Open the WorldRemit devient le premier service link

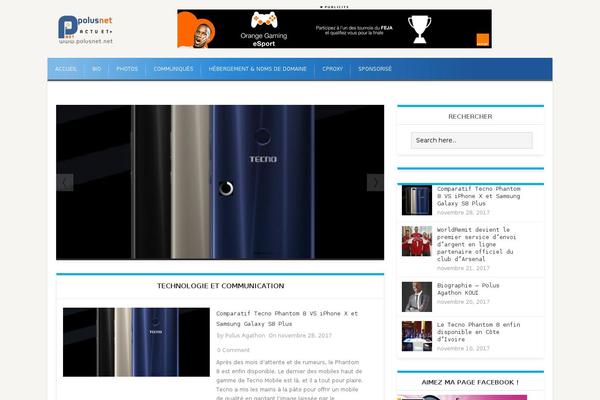coord(476,244)
